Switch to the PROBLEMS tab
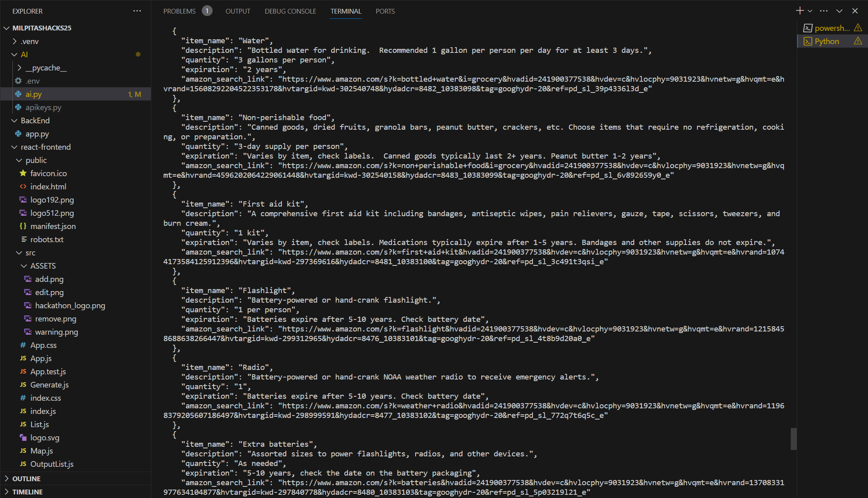This screenshot has width=868, height=498. 179,11
